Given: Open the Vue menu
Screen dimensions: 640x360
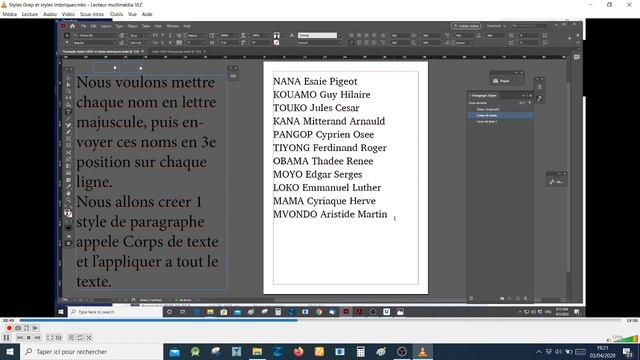Looking at the screenshot, I should (132, 14).
